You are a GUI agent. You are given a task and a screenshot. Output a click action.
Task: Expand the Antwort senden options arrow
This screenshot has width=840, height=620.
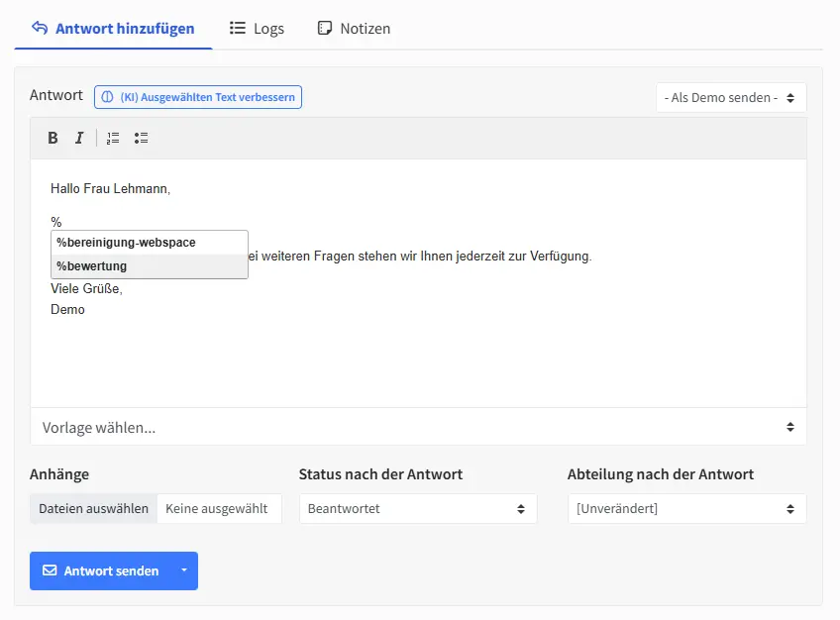click(184, 570)
